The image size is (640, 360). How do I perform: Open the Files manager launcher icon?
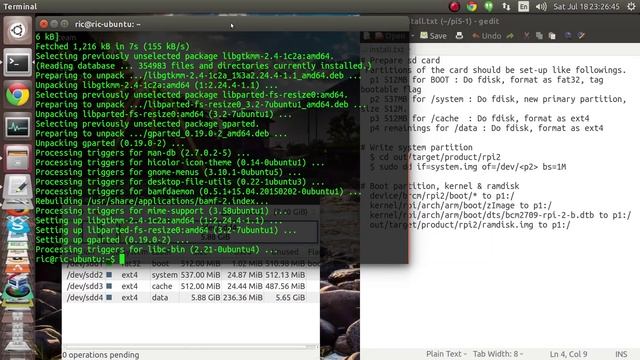(18, 158)
